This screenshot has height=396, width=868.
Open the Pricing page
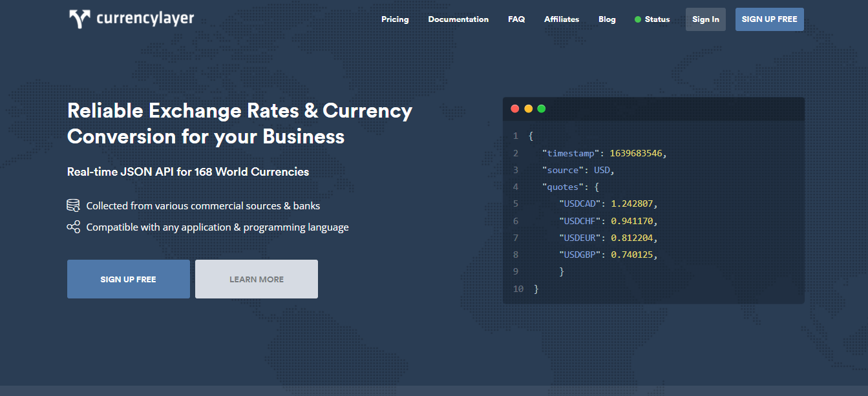[395, 19]
